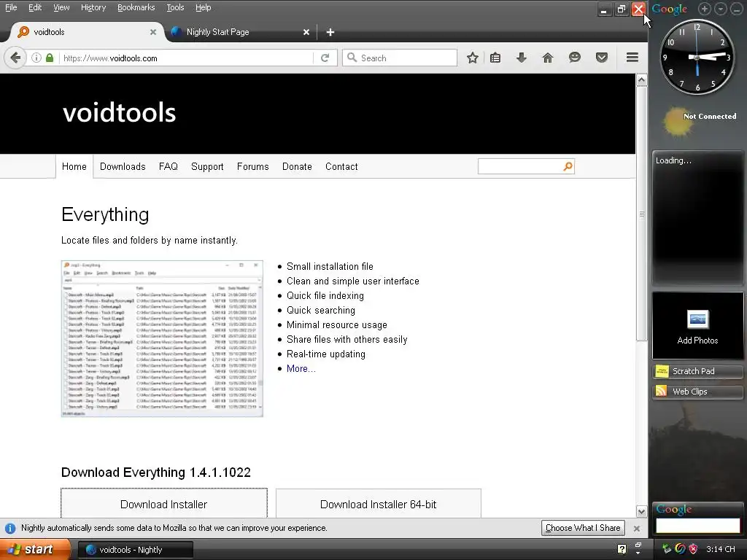Open the View menu

61,7
